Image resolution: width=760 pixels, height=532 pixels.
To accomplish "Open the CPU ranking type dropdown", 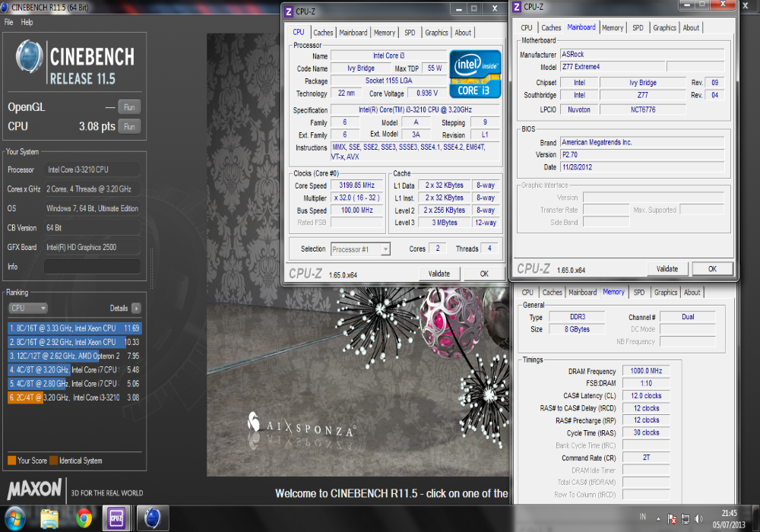I will (x=27, y=308).
